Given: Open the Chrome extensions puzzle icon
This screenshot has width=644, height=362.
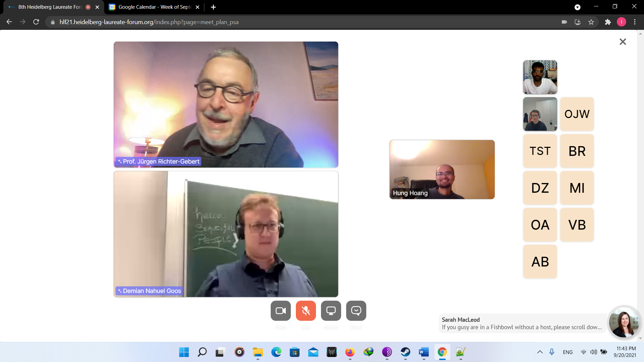Looking at the screenshot, I should (x=608, y=22).
